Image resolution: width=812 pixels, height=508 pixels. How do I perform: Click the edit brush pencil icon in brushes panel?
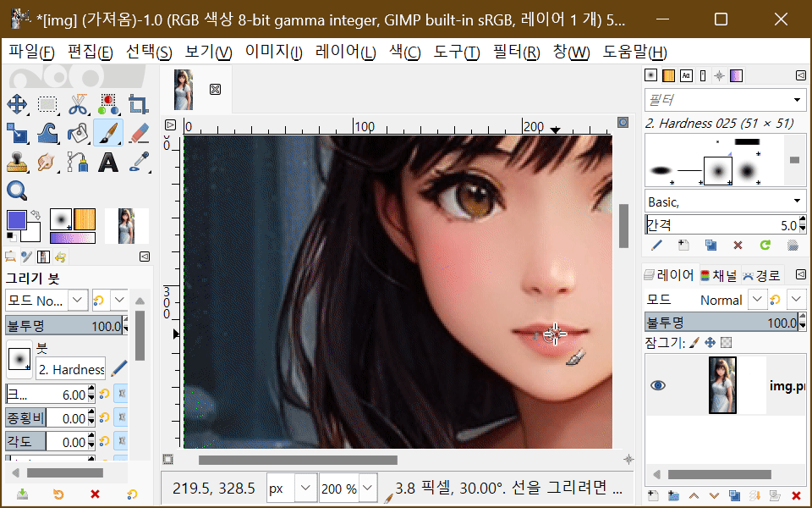pyautogui.click(x=656, y=246)
